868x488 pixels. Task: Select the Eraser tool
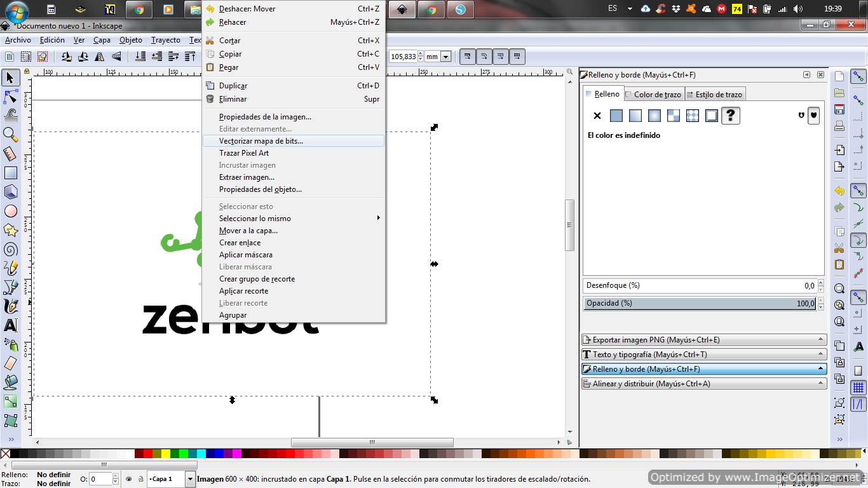click(x=10, y=363)
